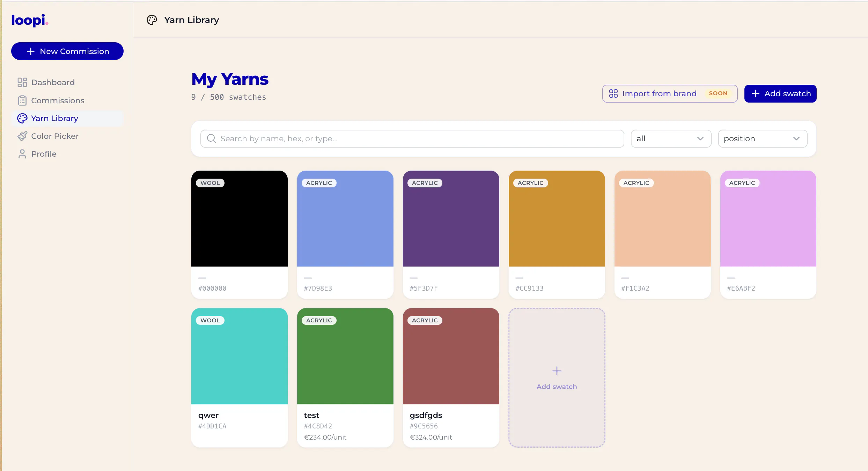Image resolution: width=868 pixels, height=471 pixels.
Task: Expand chevron of the 'position' sort
Action: 796,139
